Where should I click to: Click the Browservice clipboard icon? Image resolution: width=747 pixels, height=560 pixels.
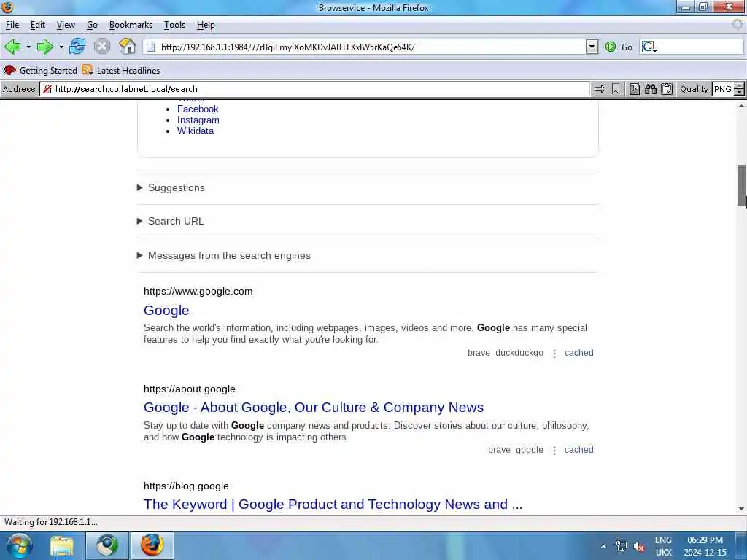667,89
